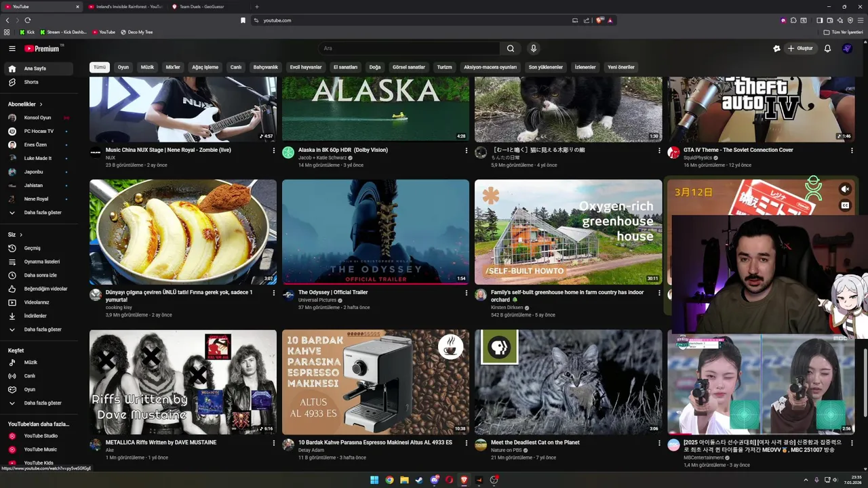Select the Müzik filter chip

[147, 67]
